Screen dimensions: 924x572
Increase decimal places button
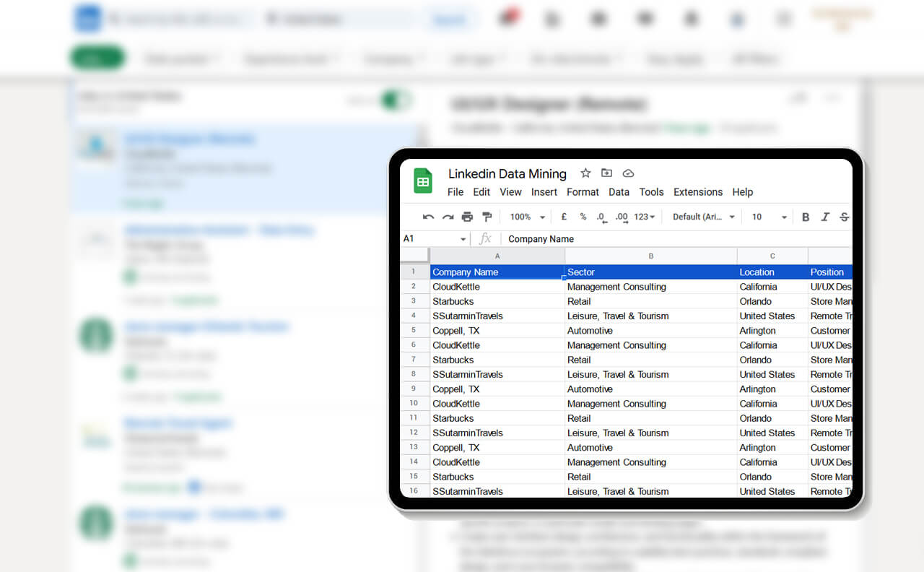tap(621, 217)
